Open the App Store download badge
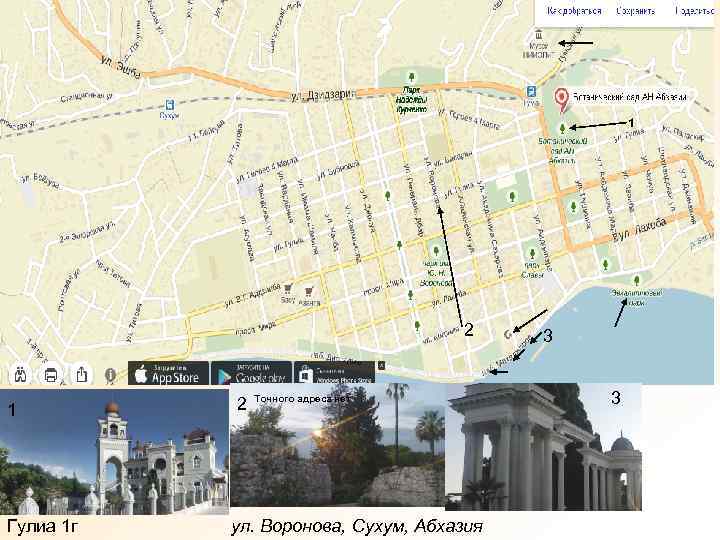Viewport: 720px width, 540px height. 168,373
